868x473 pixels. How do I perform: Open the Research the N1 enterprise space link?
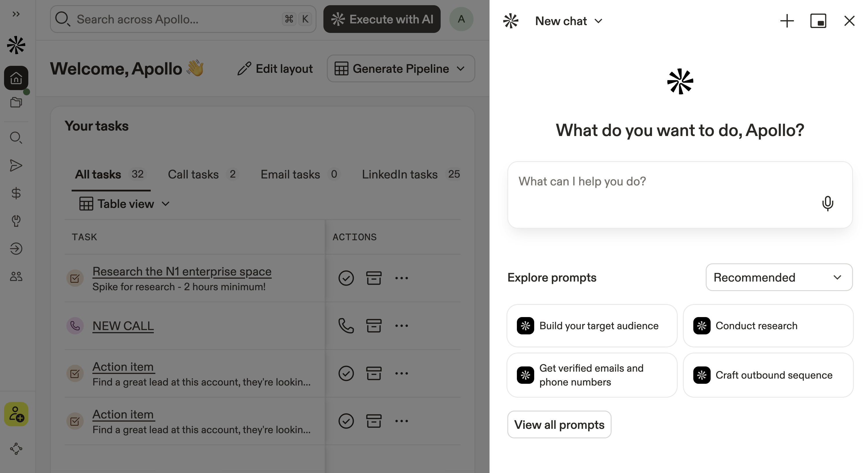(x=182, y=271)
